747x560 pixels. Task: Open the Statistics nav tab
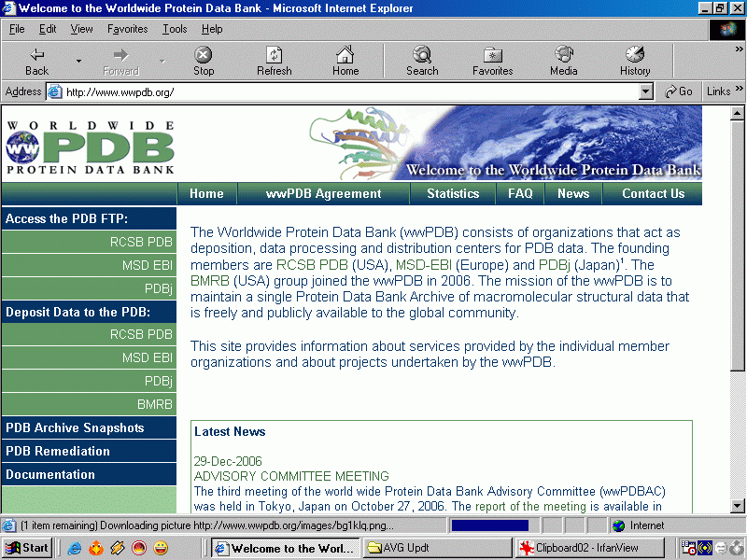tap(453, 193)
